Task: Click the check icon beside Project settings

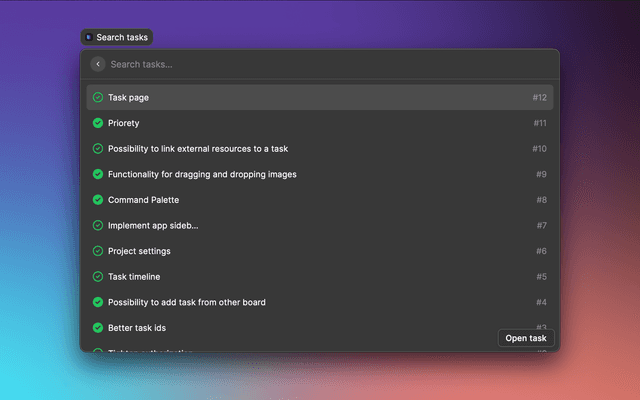Action: coord(98,251)
